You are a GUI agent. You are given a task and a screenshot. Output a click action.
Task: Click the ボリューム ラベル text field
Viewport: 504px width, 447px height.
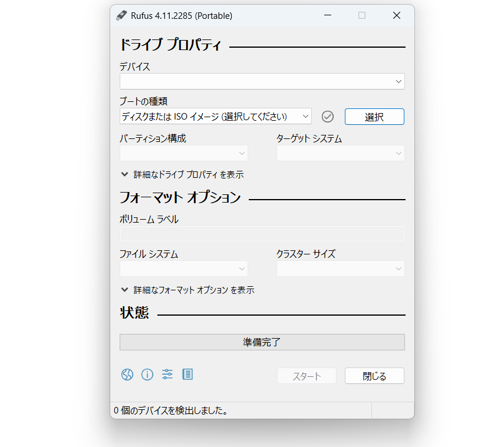coord(262,234)
